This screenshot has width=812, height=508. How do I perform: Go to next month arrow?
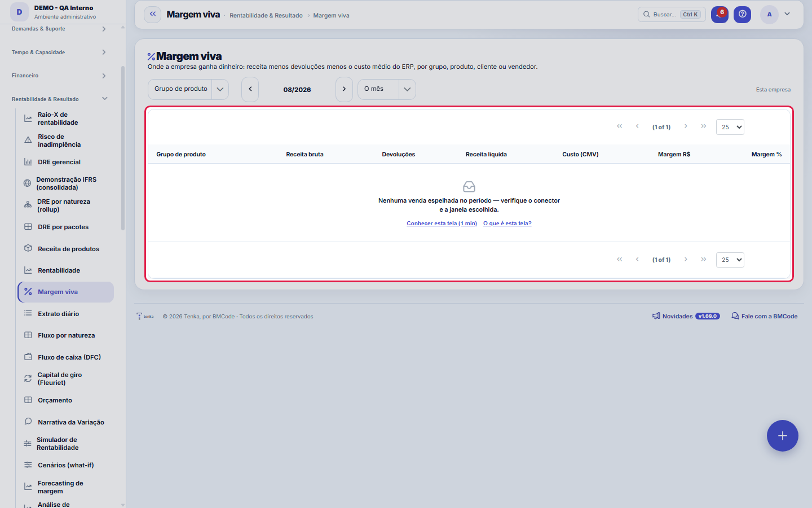click(x=344, y=89)
